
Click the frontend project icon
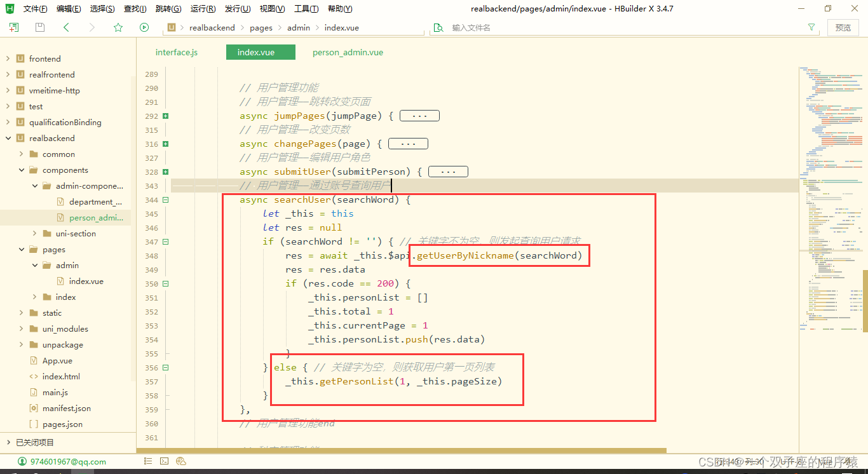pos(20,58)
